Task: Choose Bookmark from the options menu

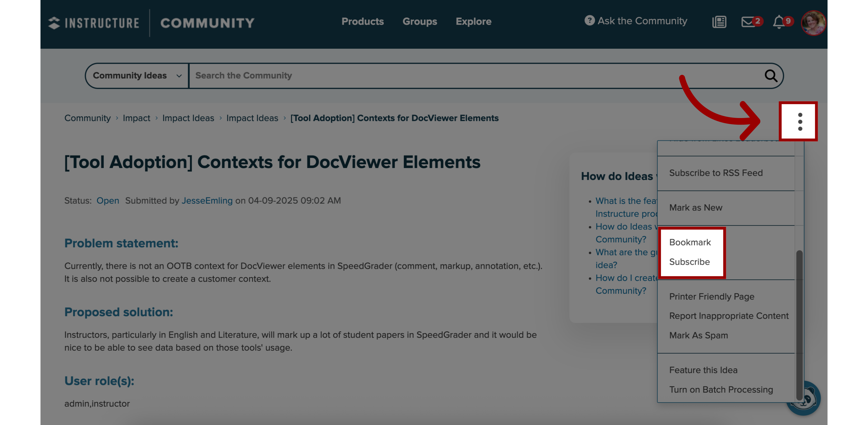Action: point(690,242)
